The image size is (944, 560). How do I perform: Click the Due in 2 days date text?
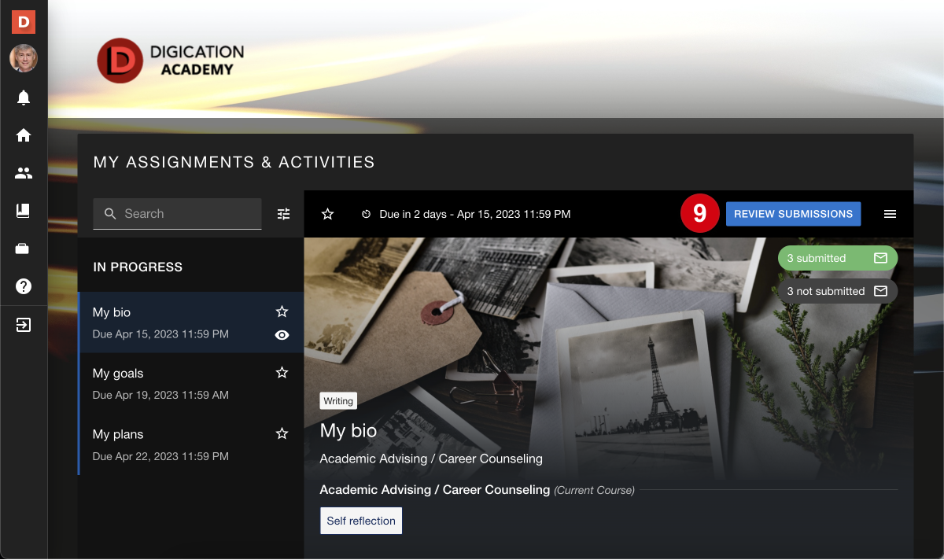point(475,214)
